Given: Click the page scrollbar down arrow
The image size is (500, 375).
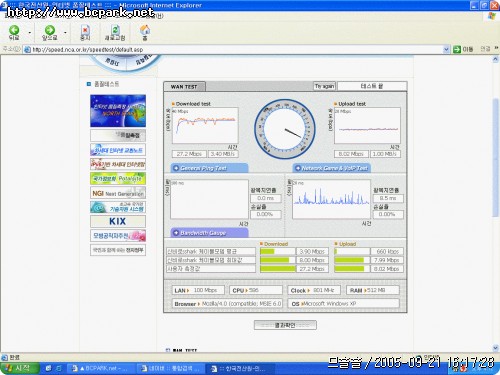Looking at the screenshot, I should [495, 348].
